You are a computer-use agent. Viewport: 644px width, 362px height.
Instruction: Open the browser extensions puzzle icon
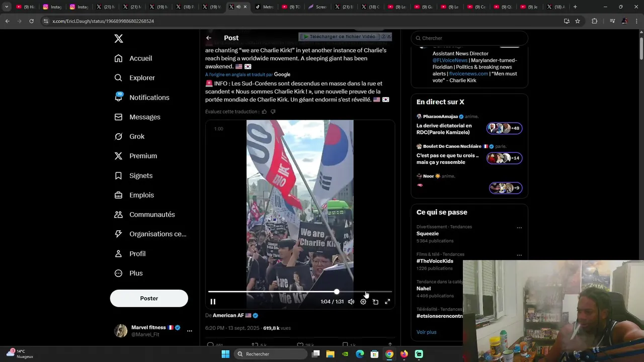tap(594, 21)
